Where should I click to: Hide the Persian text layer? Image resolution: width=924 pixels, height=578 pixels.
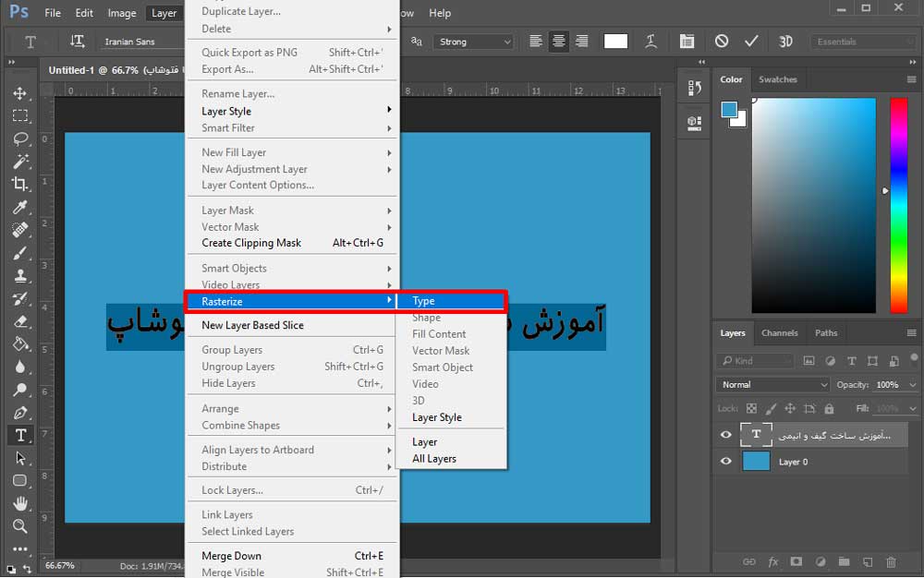[726, 435]
